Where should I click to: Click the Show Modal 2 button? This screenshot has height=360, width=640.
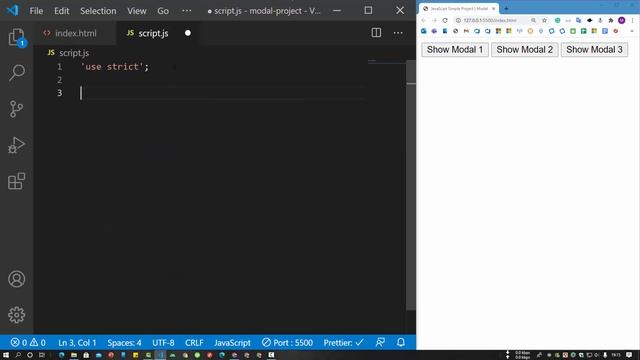click(524, 50)
